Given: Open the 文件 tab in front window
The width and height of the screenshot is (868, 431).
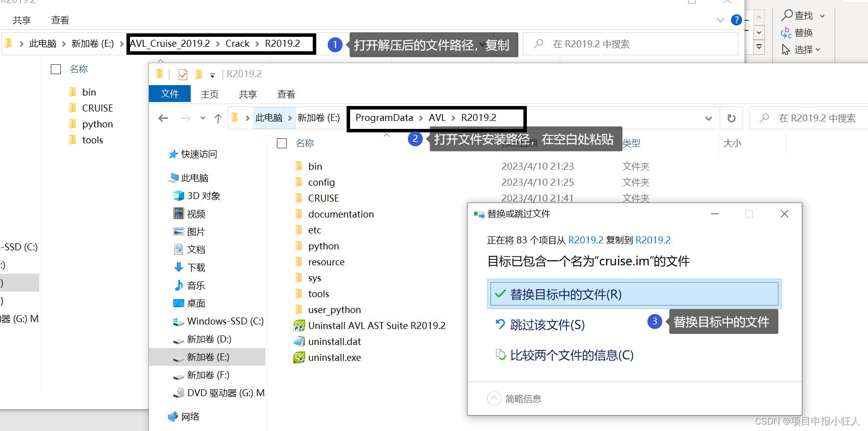Looking at the screenshot, I should [170, 94].
